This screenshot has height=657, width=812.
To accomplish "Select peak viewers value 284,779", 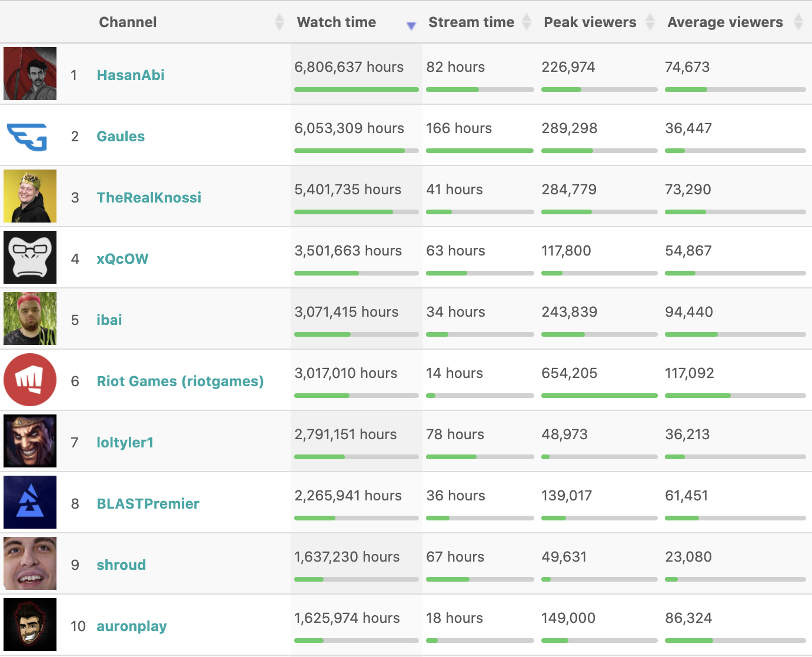I will tap(569, 190).
